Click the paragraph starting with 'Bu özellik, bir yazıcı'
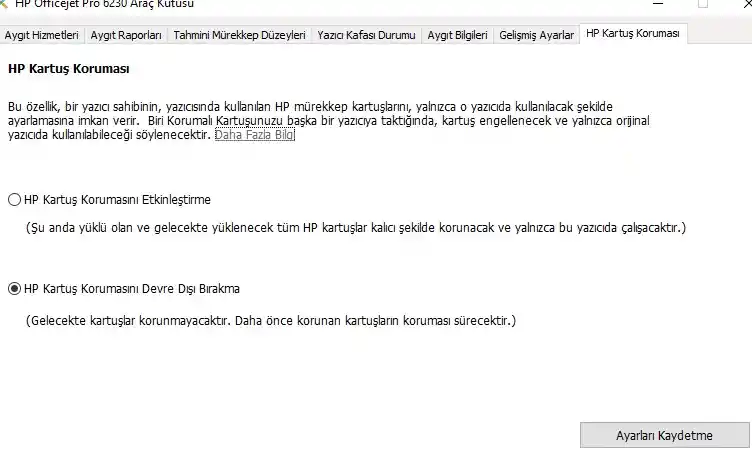 point(329,120)
